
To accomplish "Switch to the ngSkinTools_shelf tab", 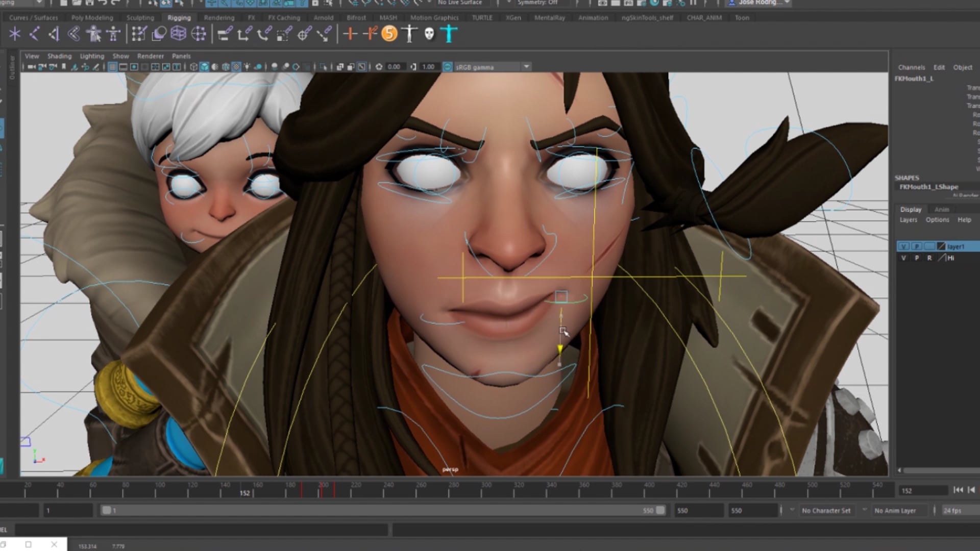I will (647, 17).
